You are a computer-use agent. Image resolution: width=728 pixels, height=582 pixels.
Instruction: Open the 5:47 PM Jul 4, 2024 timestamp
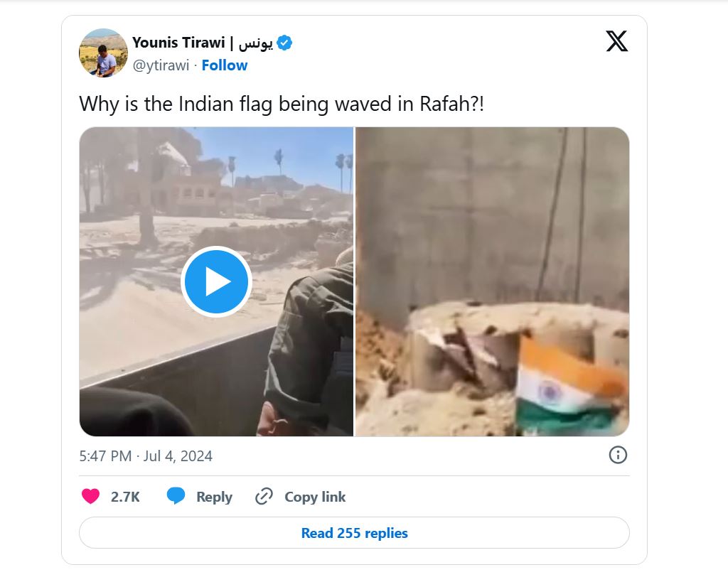(146, 456)
